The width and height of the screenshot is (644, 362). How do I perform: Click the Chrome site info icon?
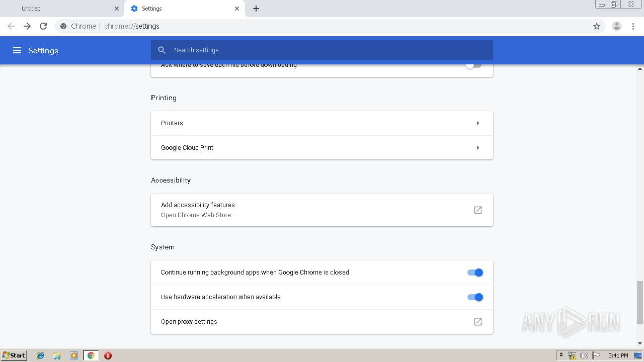(63, 26)
